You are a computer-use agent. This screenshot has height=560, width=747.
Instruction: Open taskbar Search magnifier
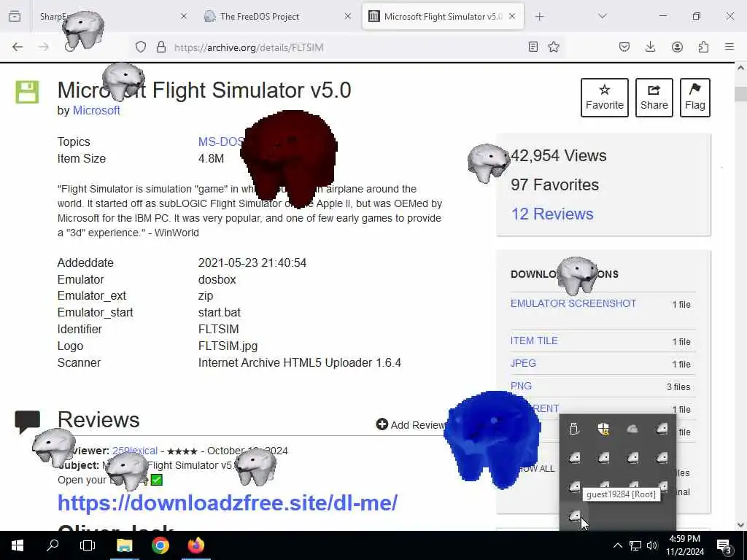coord(53,545)
